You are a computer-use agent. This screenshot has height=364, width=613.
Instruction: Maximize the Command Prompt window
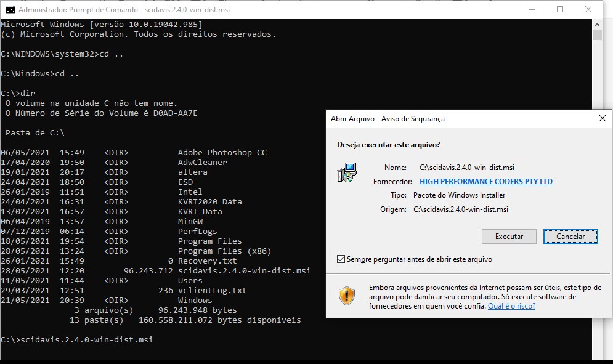tap(559, 9)
